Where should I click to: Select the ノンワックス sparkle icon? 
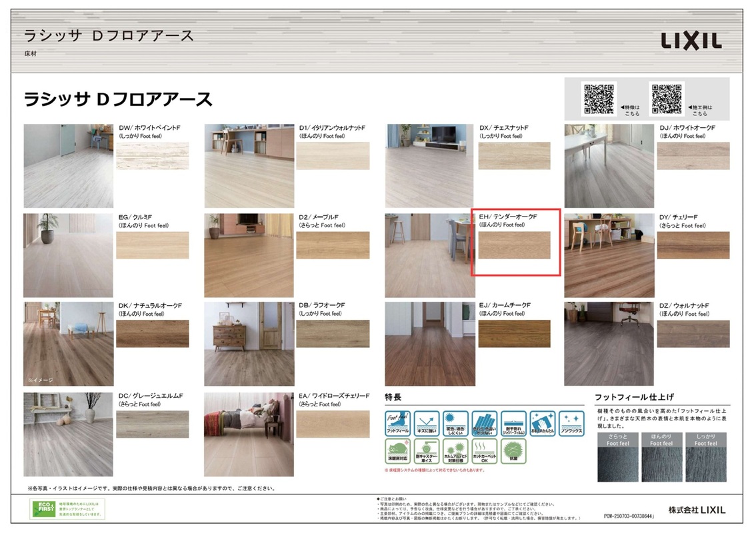pos(571,424)
